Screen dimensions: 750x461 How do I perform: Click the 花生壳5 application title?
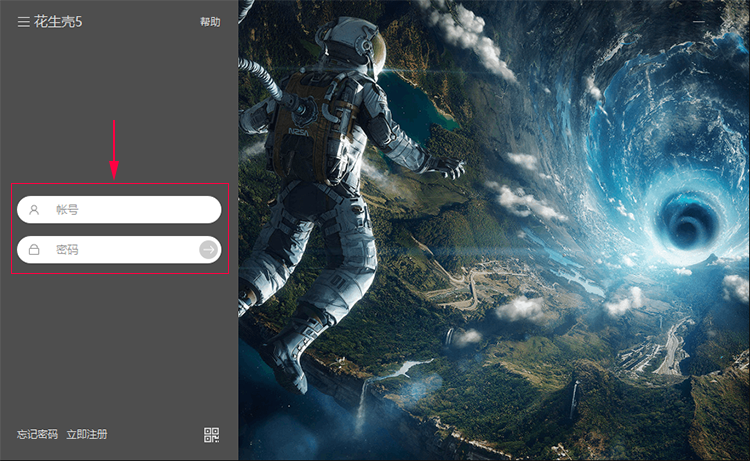click(58, 22)
